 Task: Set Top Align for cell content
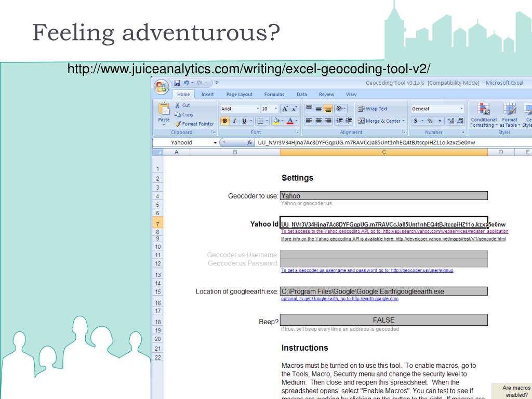[309, 109]
